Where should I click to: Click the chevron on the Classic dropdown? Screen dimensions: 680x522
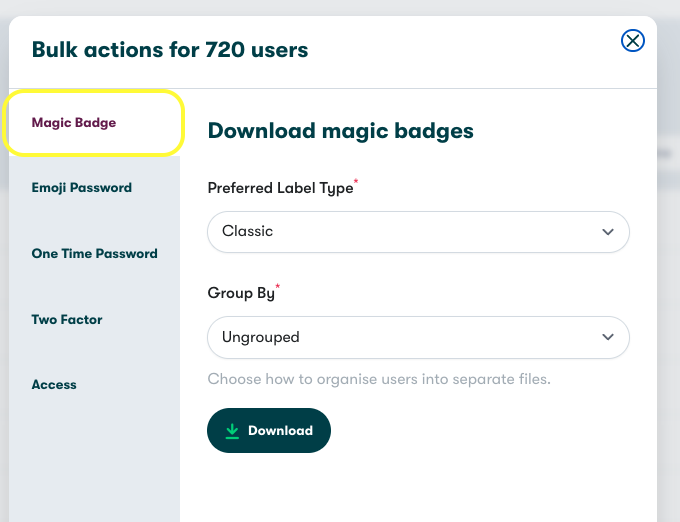tap(608, 232)
